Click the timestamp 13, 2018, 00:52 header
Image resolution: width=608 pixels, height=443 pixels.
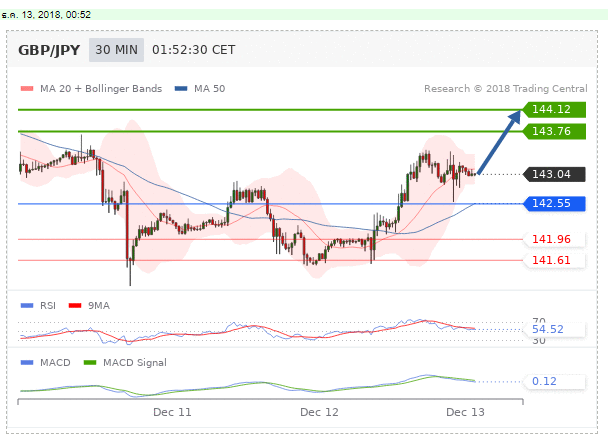(x=47, y=15)
